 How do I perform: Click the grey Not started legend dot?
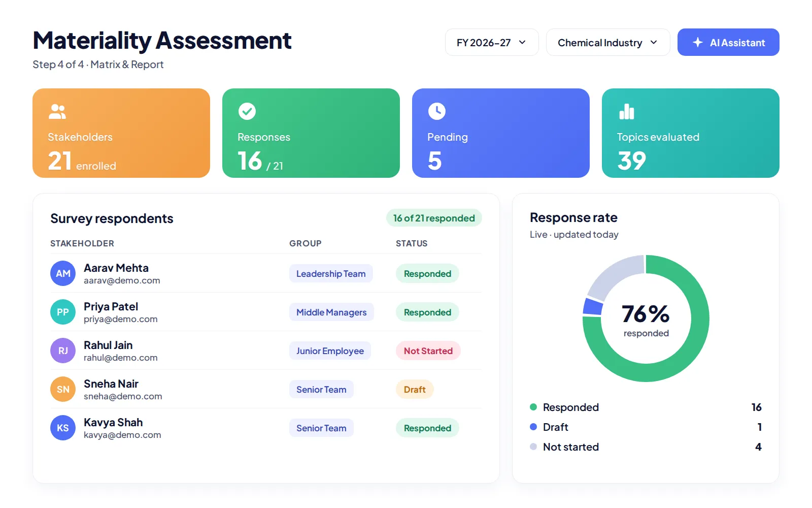pos(533,447)
